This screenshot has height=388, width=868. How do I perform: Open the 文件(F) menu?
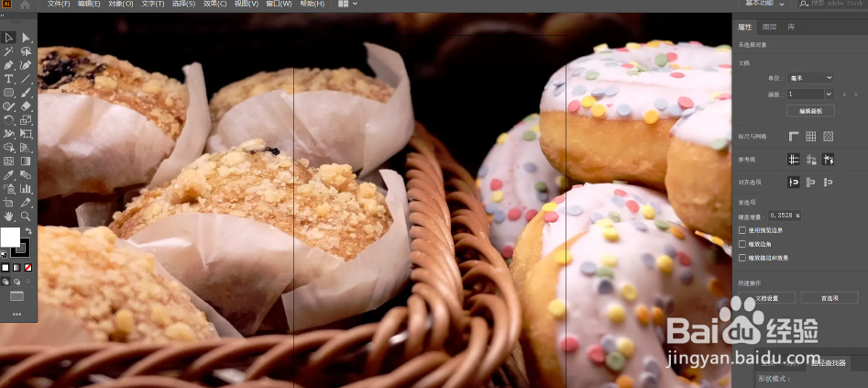59,4
